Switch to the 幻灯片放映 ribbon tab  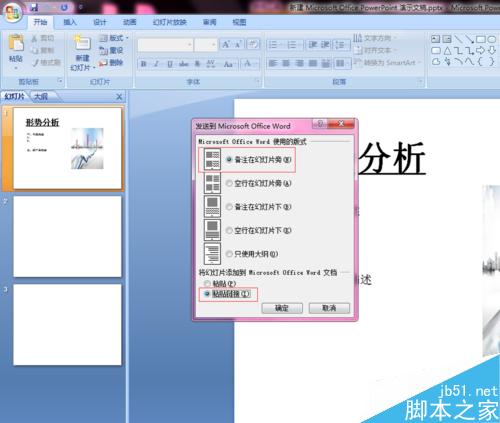pyautogui.click(x=170, y=22)
